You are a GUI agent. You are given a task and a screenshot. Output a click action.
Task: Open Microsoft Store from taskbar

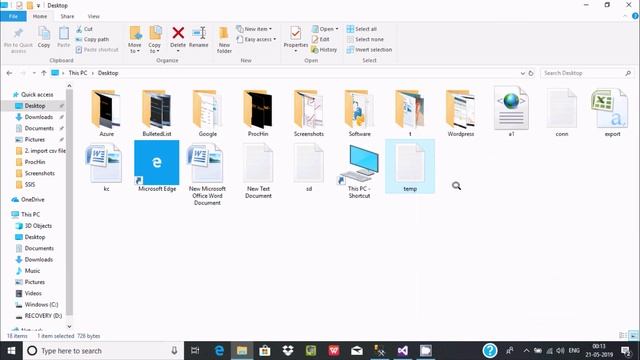(265, 351)
